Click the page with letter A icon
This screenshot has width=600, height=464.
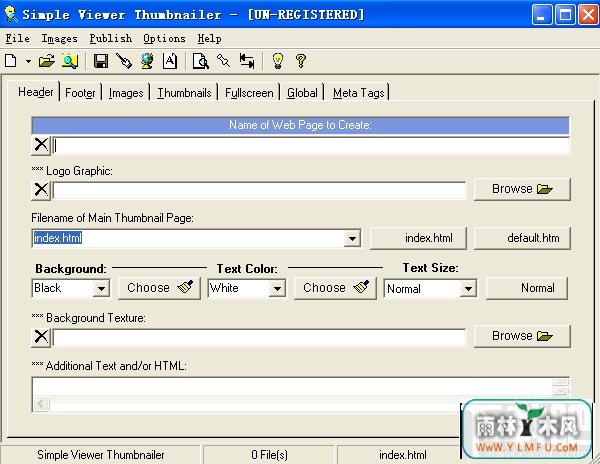click(170, 61)
